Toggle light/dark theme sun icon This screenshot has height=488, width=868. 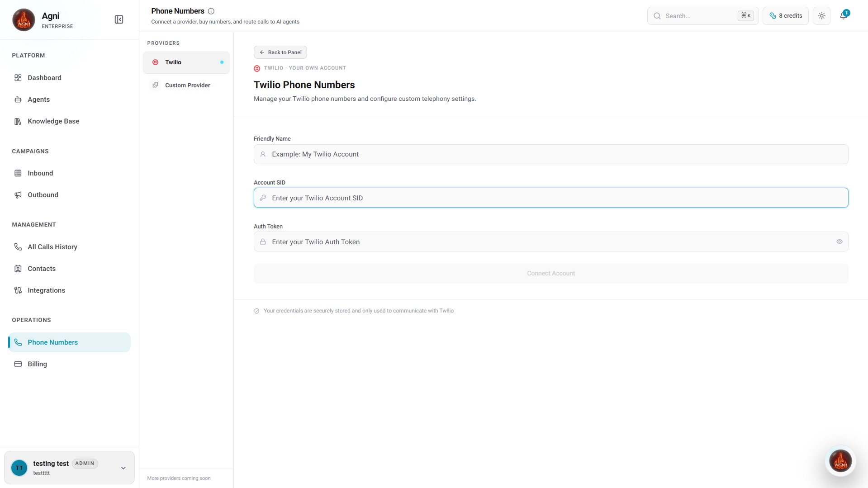(822, 16)
